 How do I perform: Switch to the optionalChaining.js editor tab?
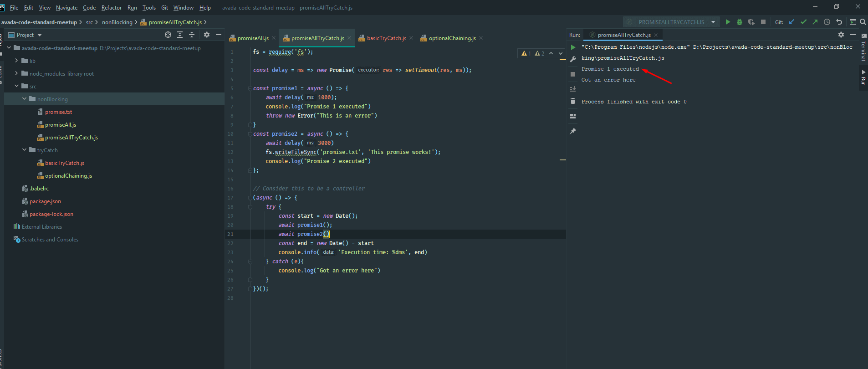click(452, 38)
